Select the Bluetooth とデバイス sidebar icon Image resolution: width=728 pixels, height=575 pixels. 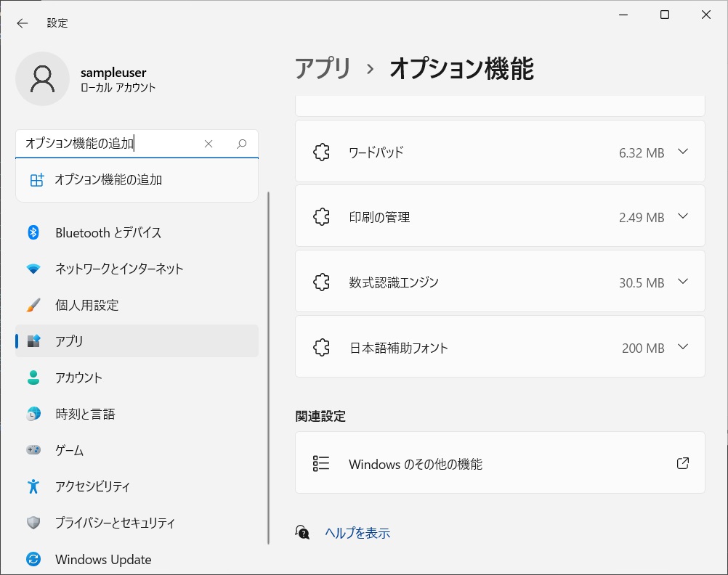[x=33, y=232]
